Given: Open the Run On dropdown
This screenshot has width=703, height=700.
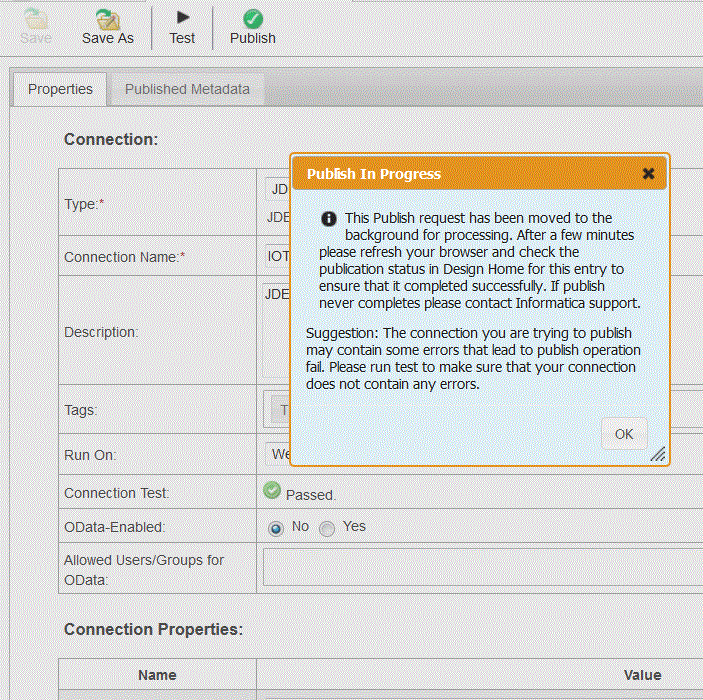Looking at the screenshot, I should (x=277, y=454).
